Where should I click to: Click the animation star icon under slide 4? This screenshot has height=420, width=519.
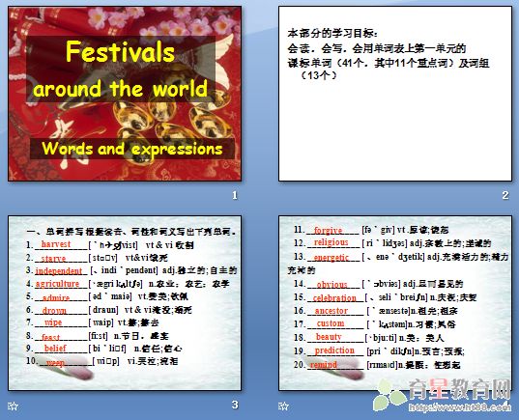pyautogui.click(x=283, y=406)
